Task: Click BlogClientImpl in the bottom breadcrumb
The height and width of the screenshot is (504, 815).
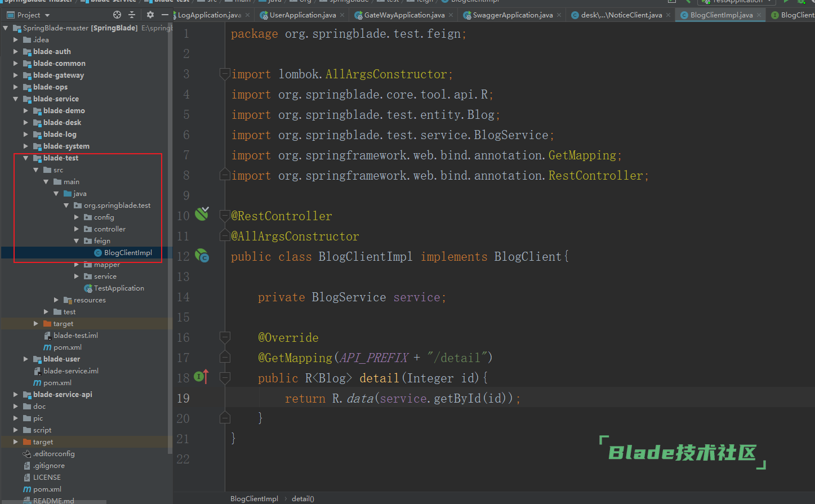Action: click(254, 498)
